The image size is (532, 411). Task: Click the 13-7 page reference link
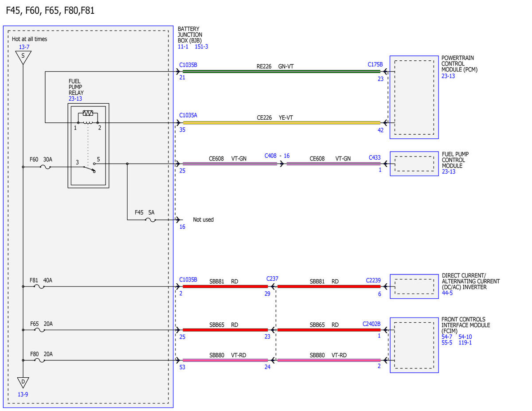tap(24, 47)
